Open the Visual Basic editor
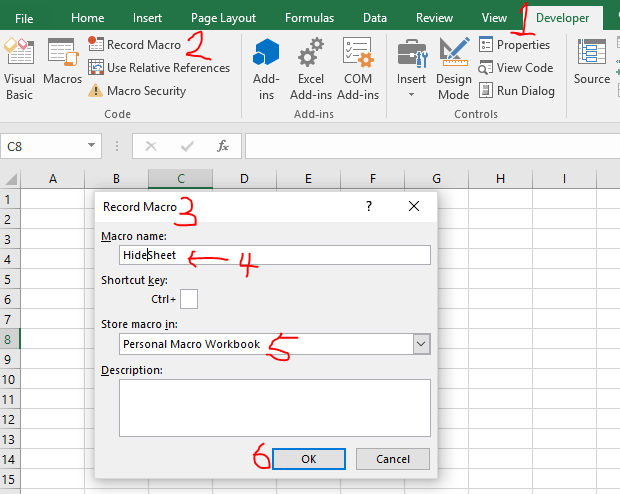The width and height of the screenshot is (620, 494). pyautogui.click(x=19, y=69)
